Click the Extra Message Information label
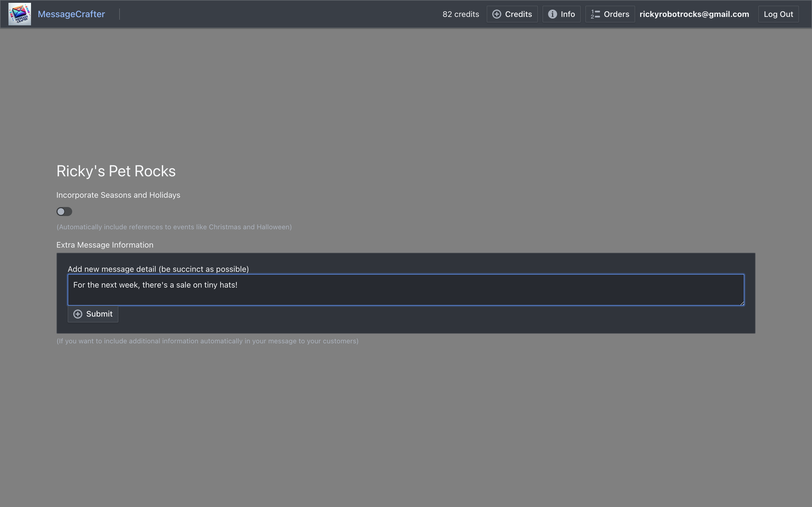The width and height of the screenshot is (812, 507). pyautogui.click(x=105, y=245)
